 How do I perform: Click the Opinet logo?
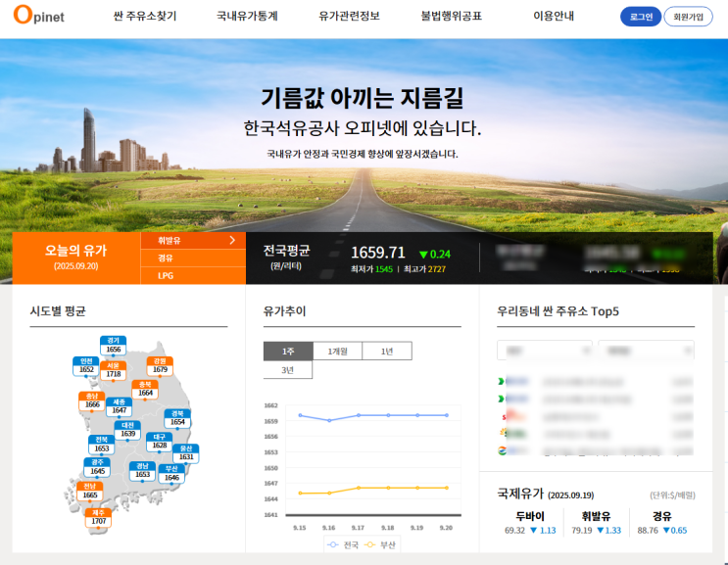38,15
